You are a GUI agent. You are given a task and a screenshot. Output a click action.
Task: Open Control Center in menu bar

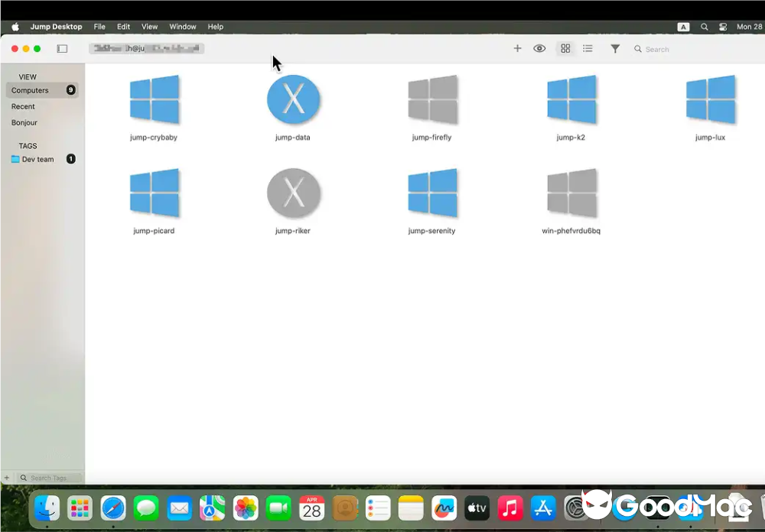pos(723,27)
